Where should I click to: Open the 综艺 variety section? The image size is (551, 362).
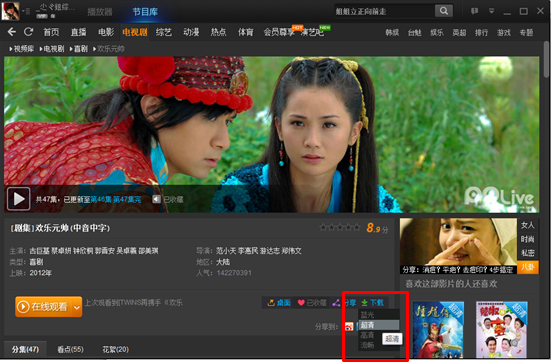[x=164, y=32]
